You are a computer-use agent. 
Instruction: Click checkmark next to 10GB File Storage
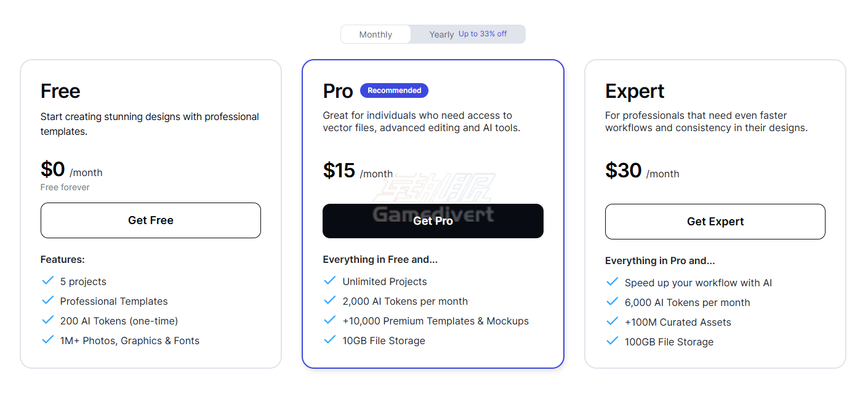pyautogui.click(x=330, y=340)
